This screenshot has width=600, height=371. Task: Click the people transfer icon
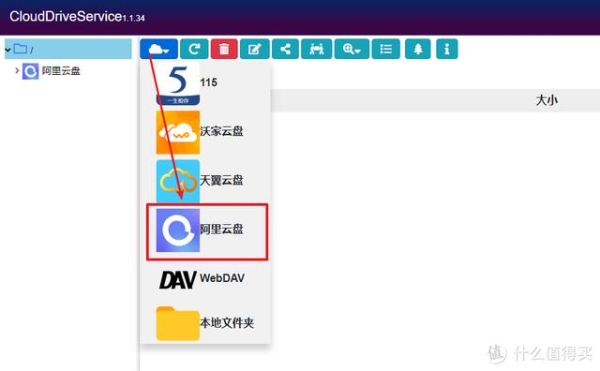pos(316,49)
